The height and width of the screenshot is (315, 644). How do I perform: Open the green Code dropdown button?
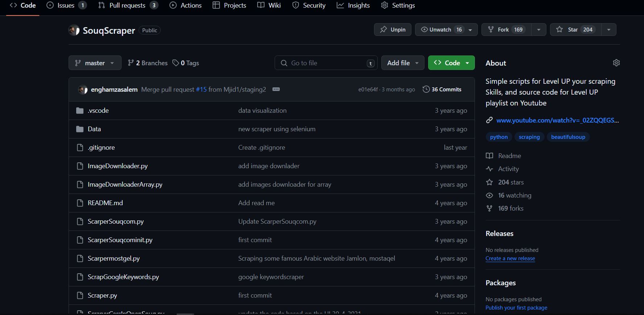(451, 63)
